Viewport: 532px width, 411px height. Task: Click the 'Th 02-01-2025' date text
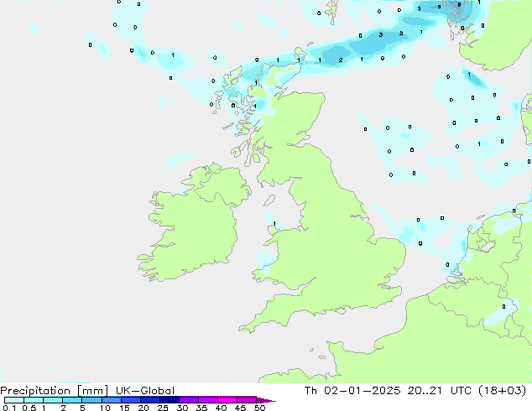click(352, 391)
